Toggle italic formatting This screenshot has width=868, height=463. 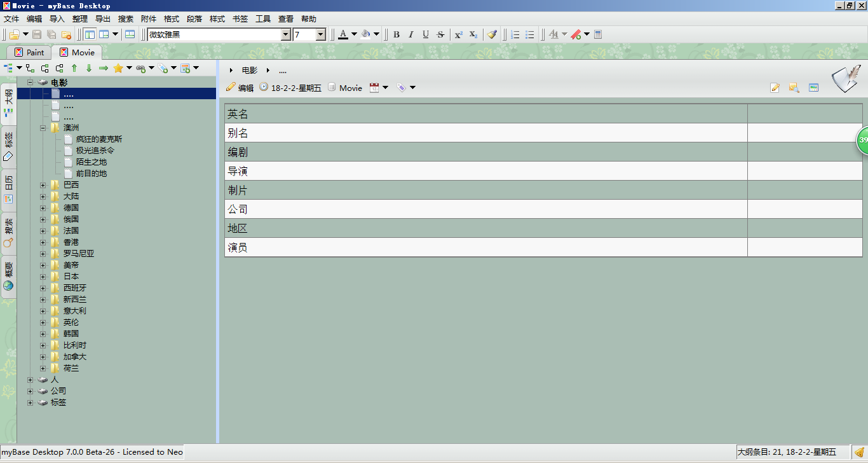coord(411,34)
